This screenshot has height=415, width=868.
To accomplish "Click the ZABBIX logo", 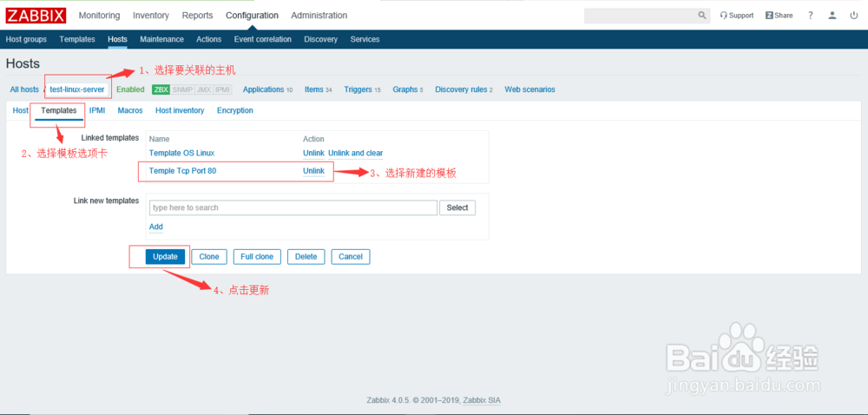I will [x=36, y=16].
